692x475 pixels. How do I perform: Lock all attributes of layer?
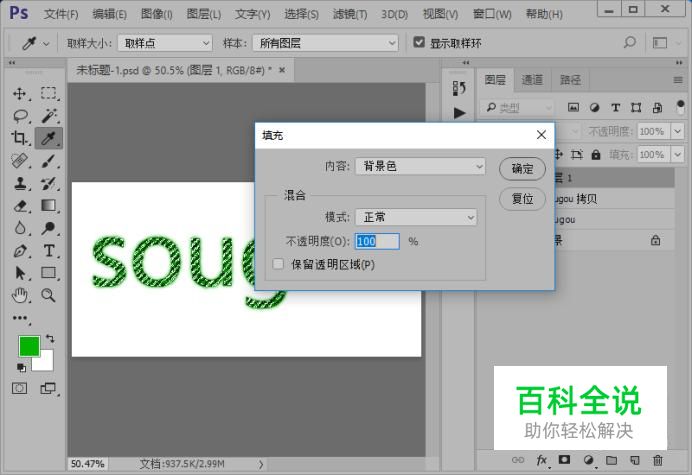pos(596,155)
